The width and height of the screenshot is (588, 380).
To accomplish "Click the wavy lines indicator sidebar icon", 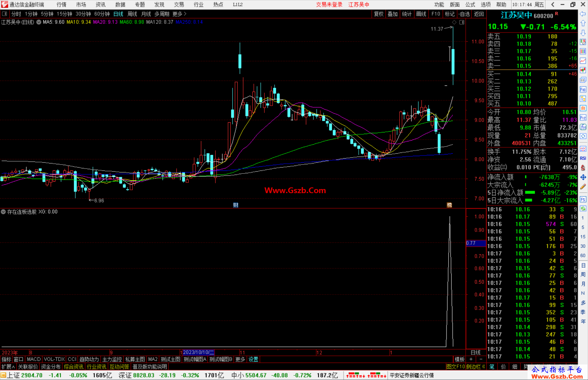I will point(583,149).
